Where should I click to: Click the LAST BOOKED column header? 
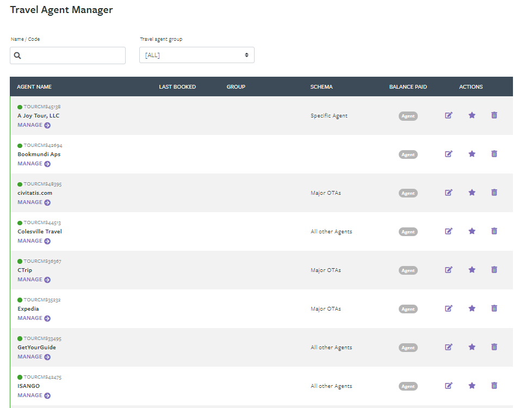click(x=177, y=87)
